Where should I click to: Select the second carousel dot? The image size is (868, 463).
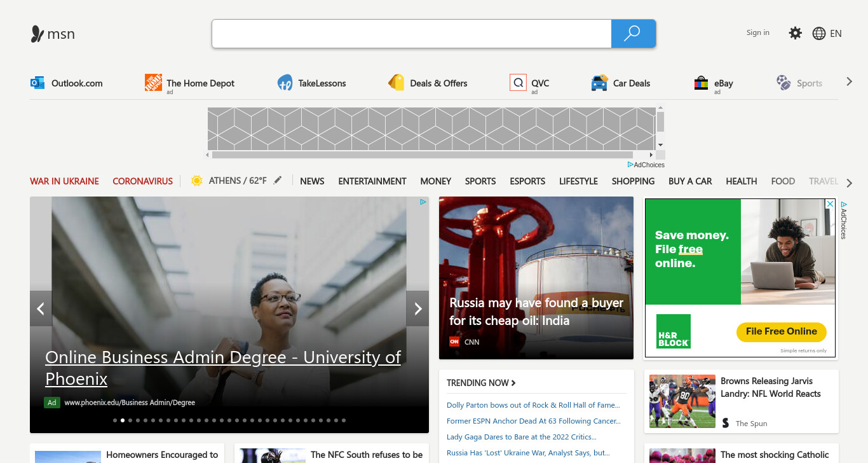(123, 420)
